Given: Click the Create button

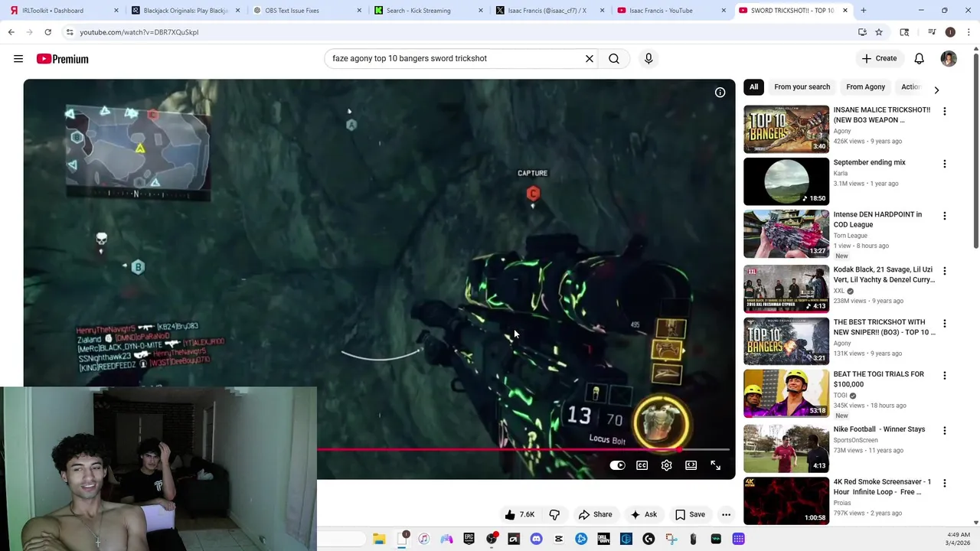Looking at the screenshot, I should [879, 58].
